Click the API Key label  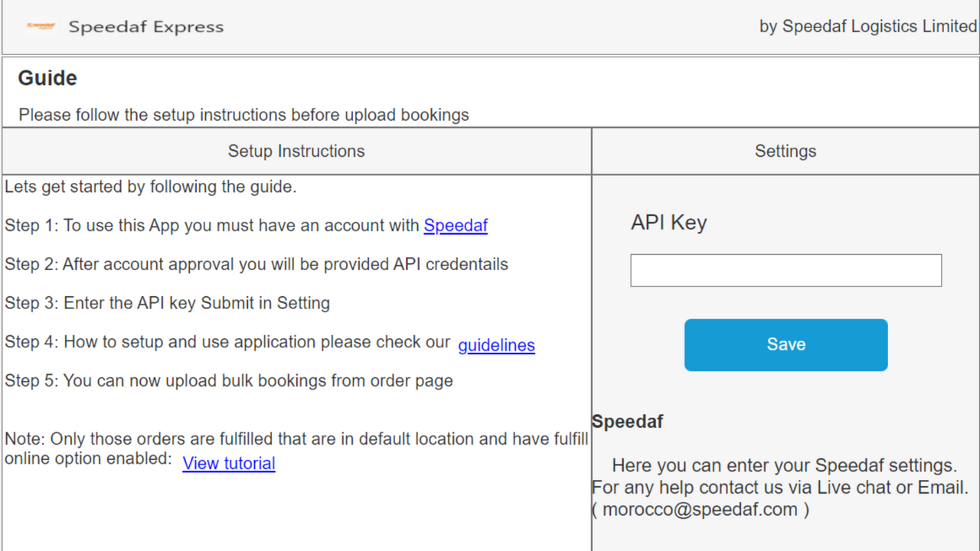668,223
